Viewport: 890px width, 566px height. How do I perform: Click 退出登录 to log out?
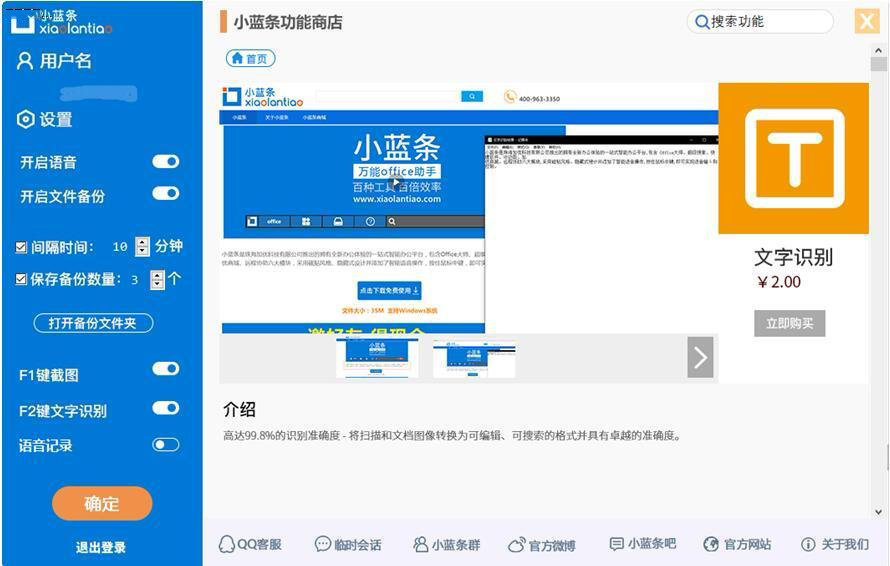click(101, 547)
